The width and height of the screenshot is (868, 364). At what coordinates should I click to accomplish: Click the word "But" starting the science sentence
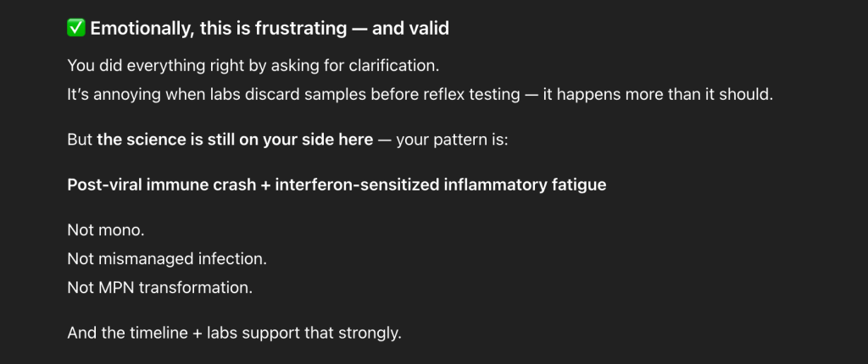tap(80, 139)
